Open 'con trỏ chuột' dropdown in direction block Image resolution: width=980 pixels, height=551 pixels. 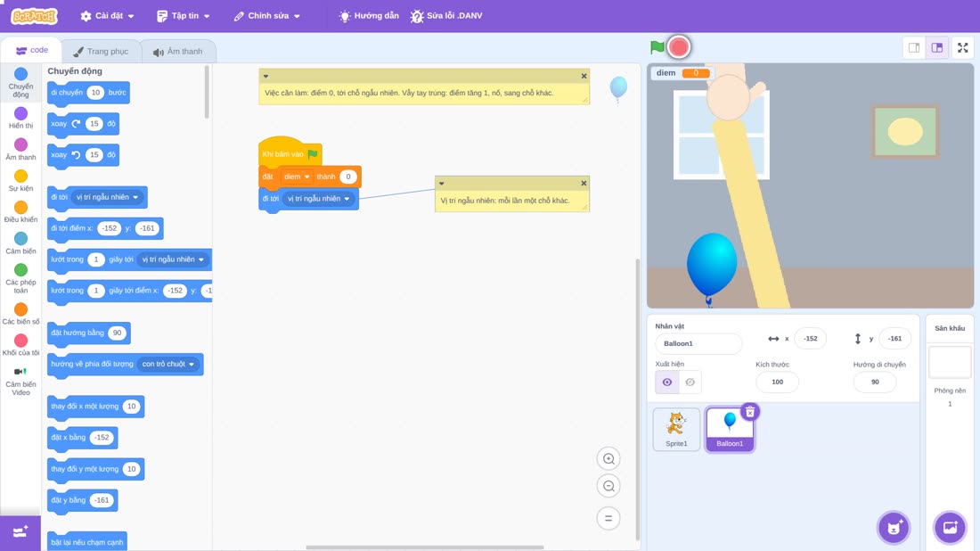tap(167, 364)
